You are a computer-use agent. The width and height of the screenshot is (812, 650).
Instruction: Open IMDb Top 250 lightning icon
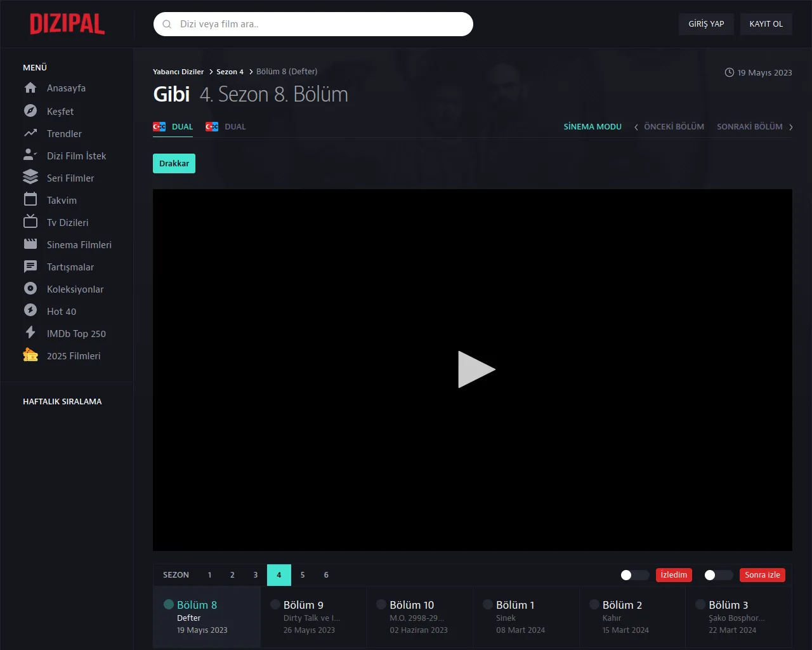coord(30,333)
